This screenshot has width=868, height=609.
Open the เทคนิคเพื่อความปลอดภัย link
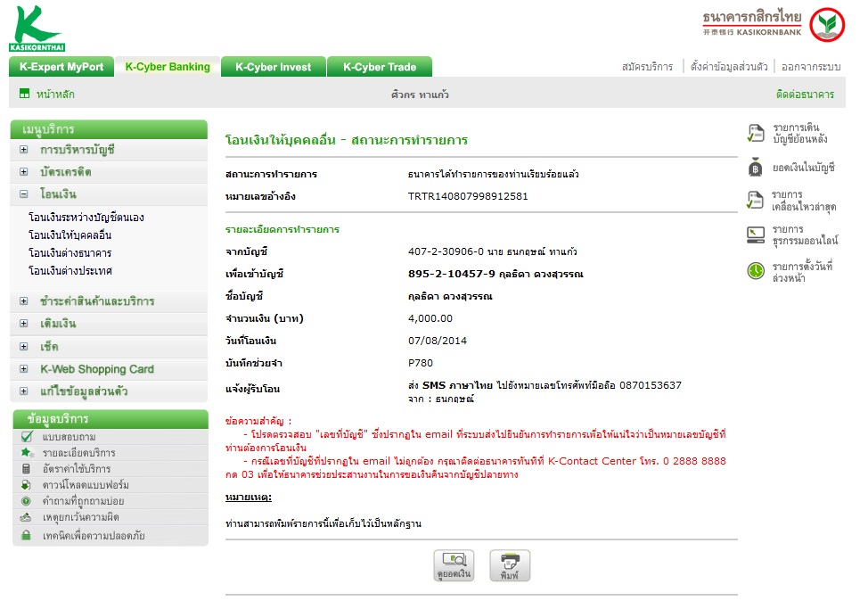click(x=94, y=535)
